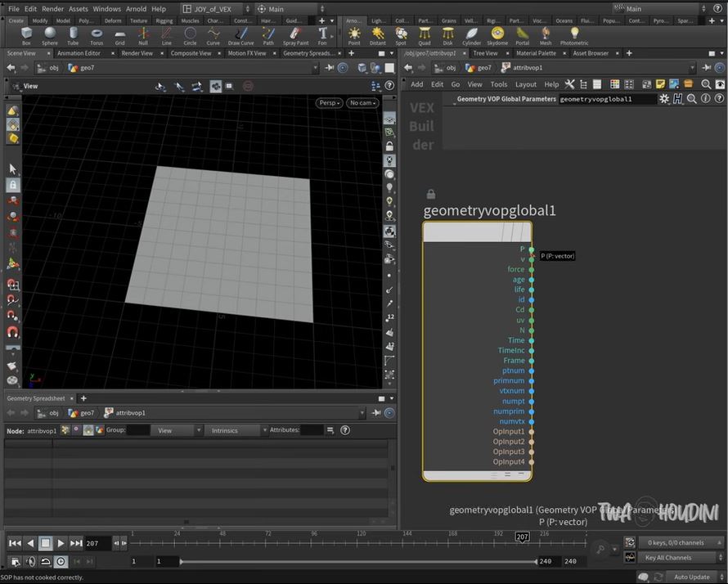Play the animation forward

tap(61, 543)
